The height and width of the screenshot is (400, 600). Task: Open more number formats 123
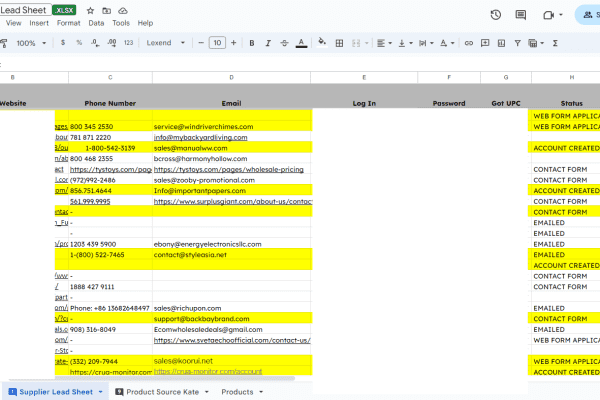(x=129, y=43)
